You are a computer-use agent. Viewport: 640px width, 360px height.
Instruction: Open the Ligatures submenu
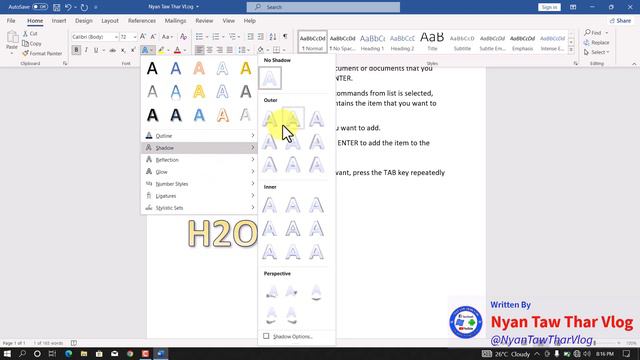click(x=199, y=196)
